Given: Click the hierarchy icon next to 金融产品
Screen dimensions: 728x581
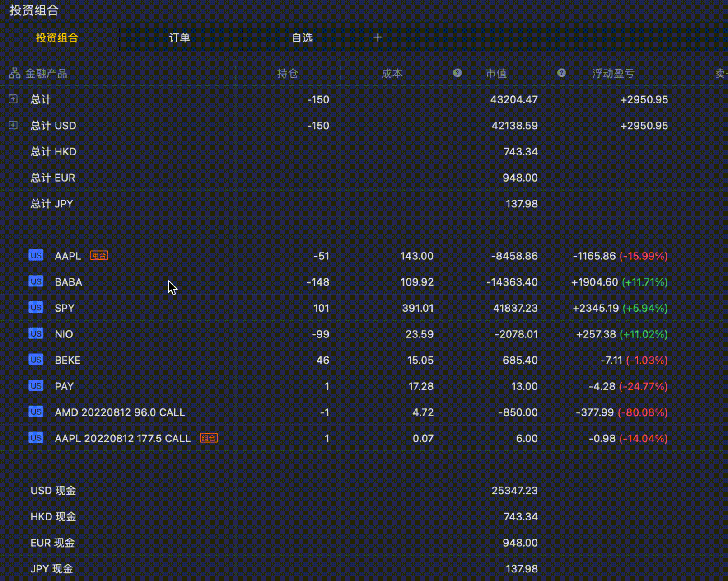Looking at the screenshot, I should tap(15, 73).
